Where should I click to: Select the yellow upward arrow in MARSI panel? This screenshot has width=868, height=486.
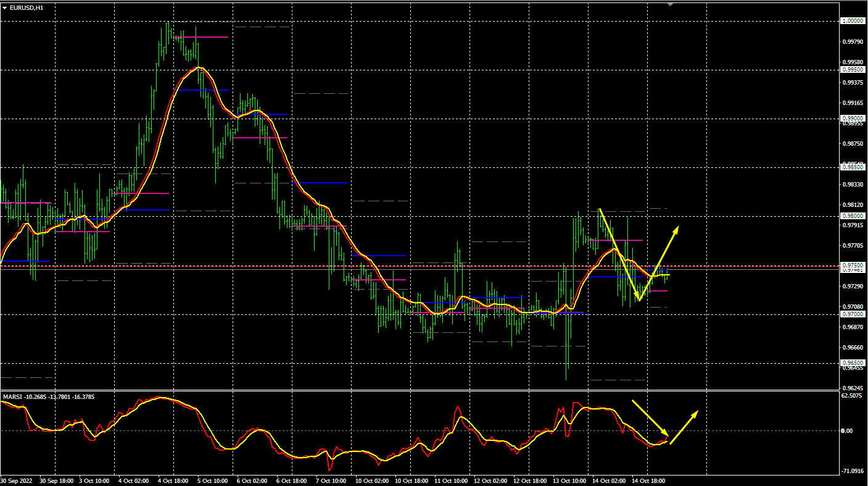pos(684,427)
